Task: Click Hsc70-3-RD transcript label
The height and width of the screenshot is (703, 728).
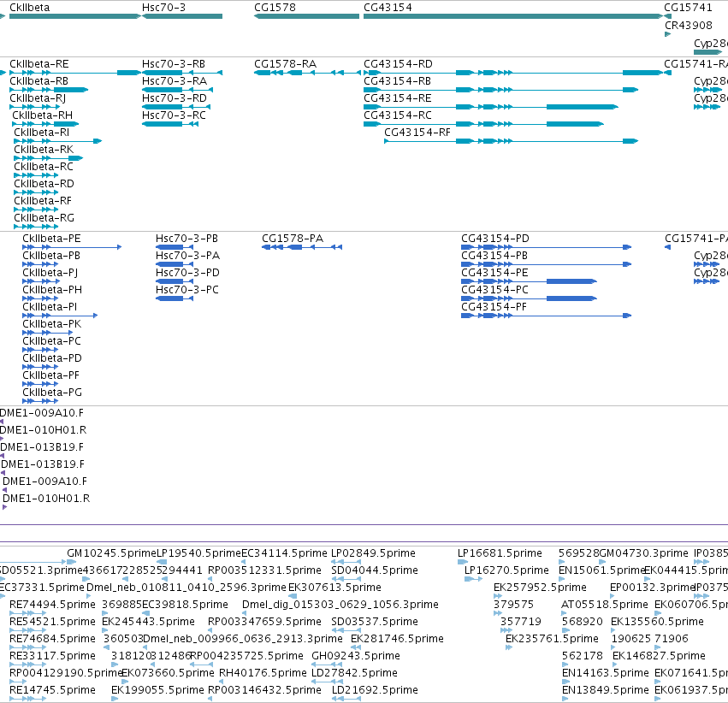Action: pyautogui.click(x=175, y=98)
